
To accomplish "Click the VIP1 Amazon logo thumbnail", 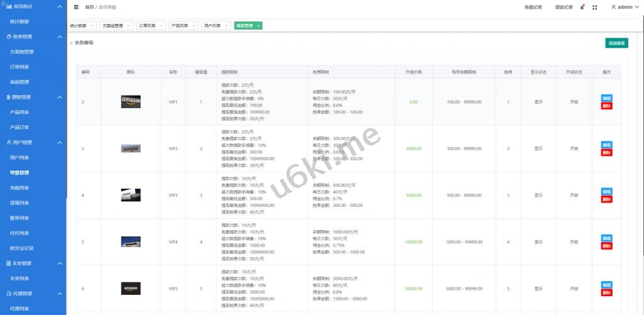I will (x=131, y=102).
